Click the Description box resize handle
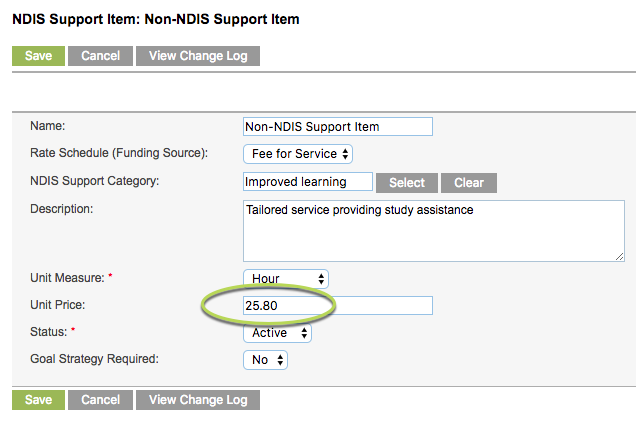The width and height of the screenshot is (636, 427). [x=619, y=257]
